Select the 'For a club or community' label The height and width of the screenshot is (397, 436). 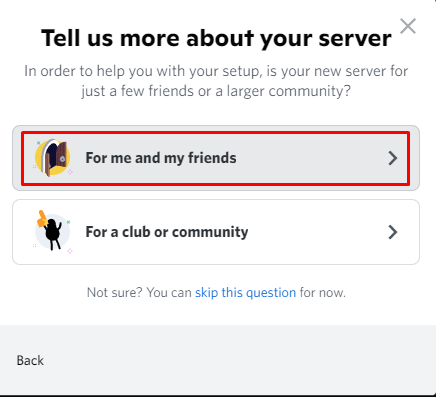(167, 232)
